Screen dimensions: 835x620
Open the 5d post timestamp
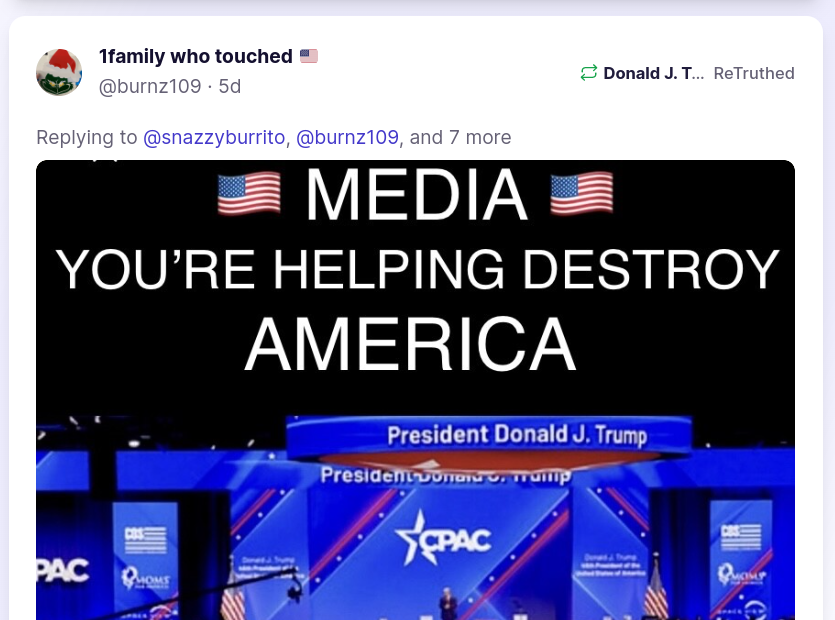230,86
